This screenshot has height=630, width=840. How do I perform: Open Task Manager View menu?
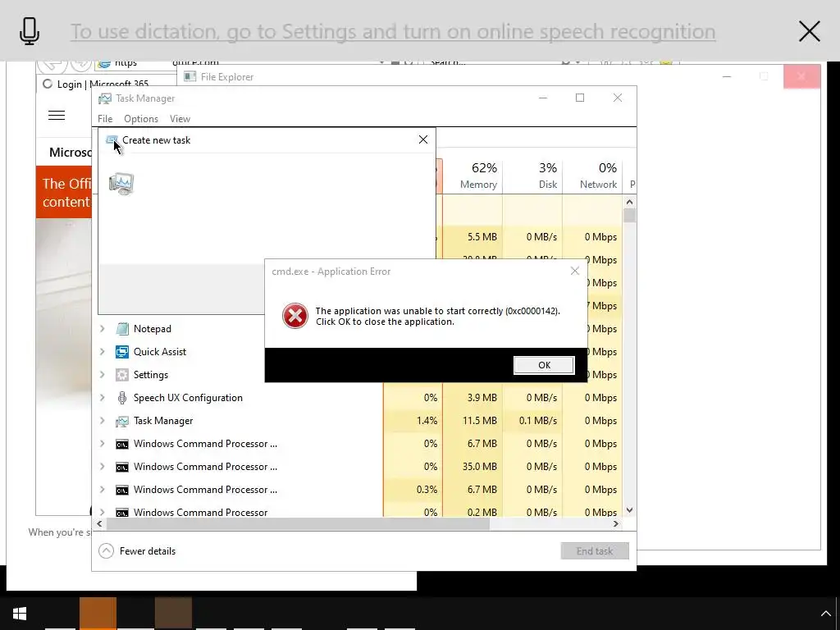click(x=180, y=118)
